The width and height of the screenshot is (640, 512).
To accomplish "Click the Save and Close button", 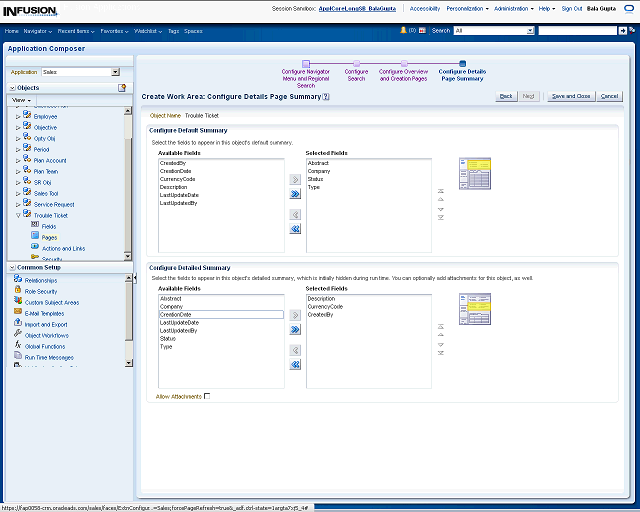I will pyautogui.click(x=570, y=96).
